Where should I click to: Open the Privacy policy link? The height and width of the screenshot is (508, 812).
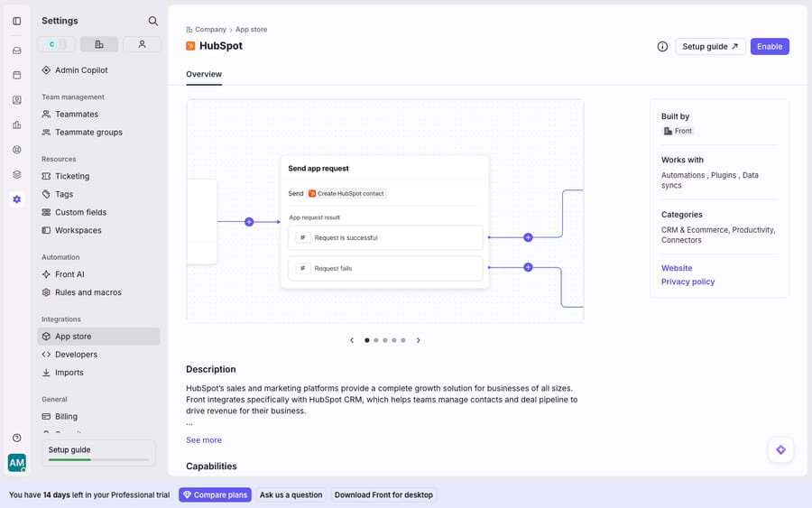point(687,282)
